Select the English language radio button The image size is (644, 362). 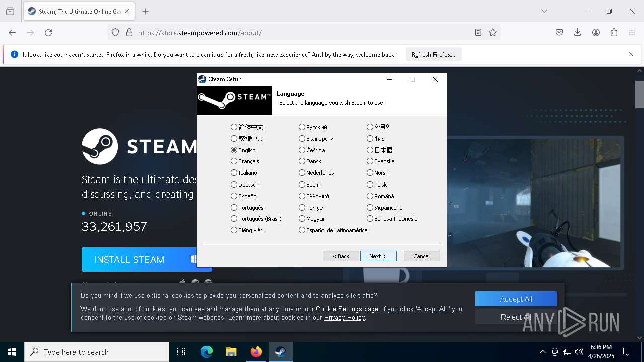[x=244, y=150]
